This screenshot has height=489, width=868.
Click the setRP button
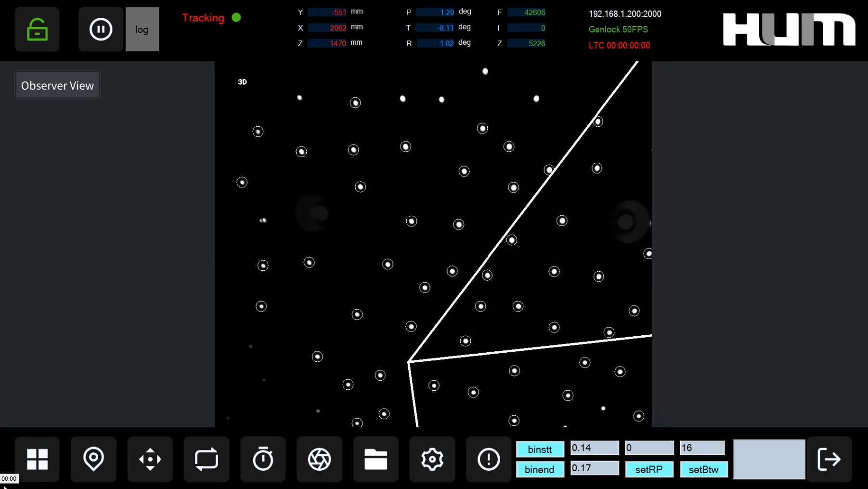648,469
